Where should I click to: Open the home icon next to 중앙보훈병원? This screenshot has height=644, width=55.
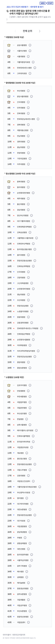(x=30, y=368)
